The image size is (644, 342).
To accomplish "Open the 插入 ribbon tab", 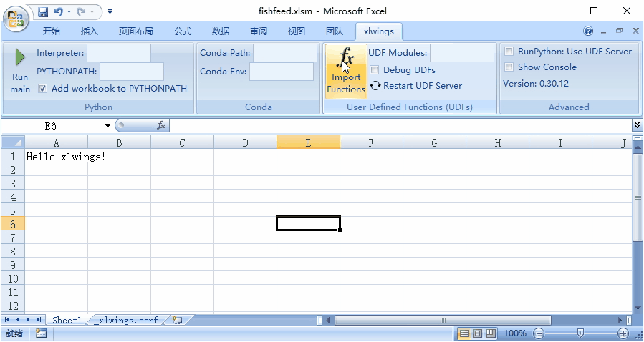I will [x=90, y=31].
